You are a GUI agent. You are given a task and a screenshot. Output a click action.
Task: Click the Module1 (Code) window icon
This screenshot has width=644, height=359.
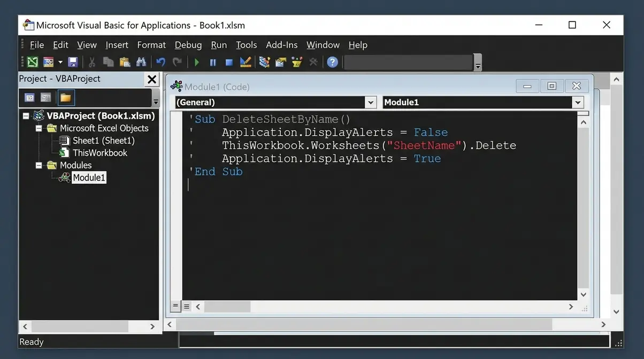point(177,87)
